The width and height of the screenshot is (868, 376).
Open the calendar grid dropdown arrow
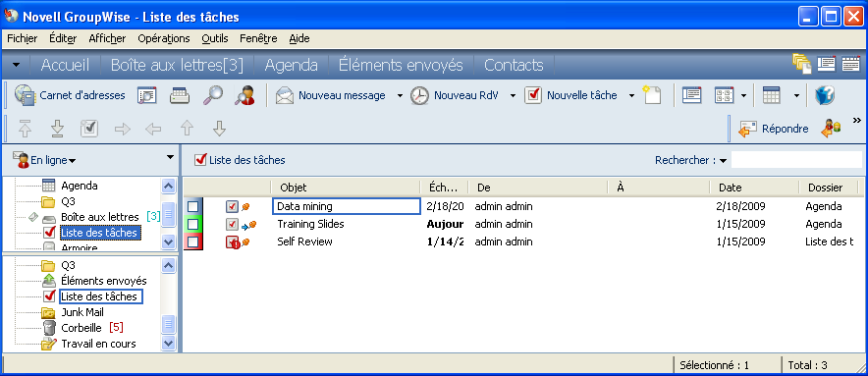coord(796,96)
